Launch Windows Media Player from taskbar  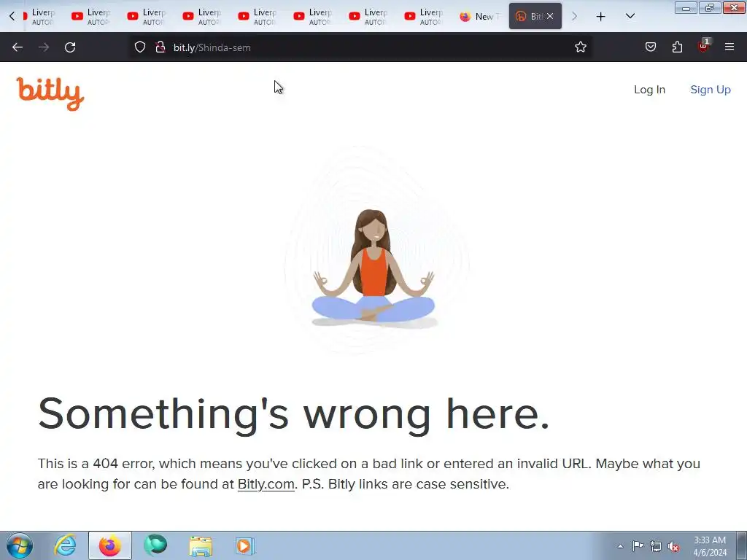(245, 545)
